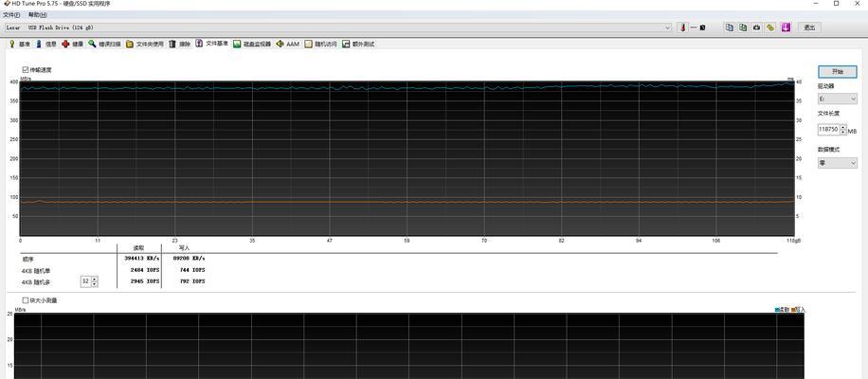Click the 写入 write column header
This screenshot has height=379, width=868.
tap(184, 248)
